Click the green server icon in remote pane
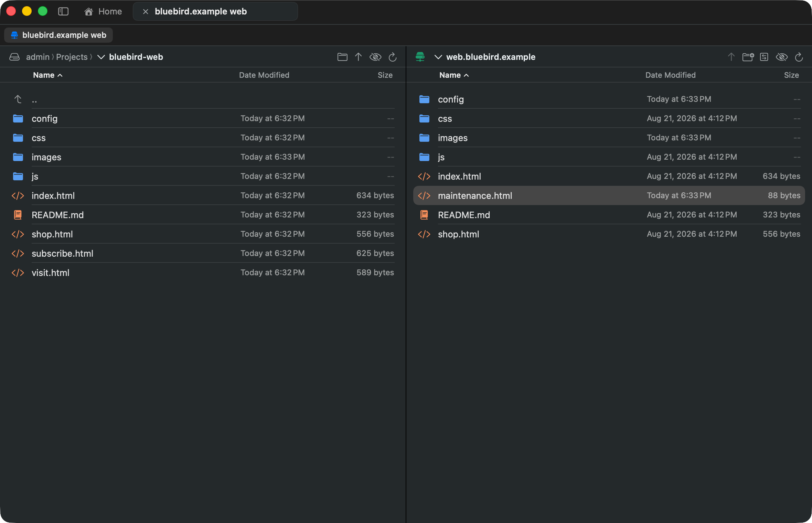This screenshot has height=523, width=812. (420, 57)
